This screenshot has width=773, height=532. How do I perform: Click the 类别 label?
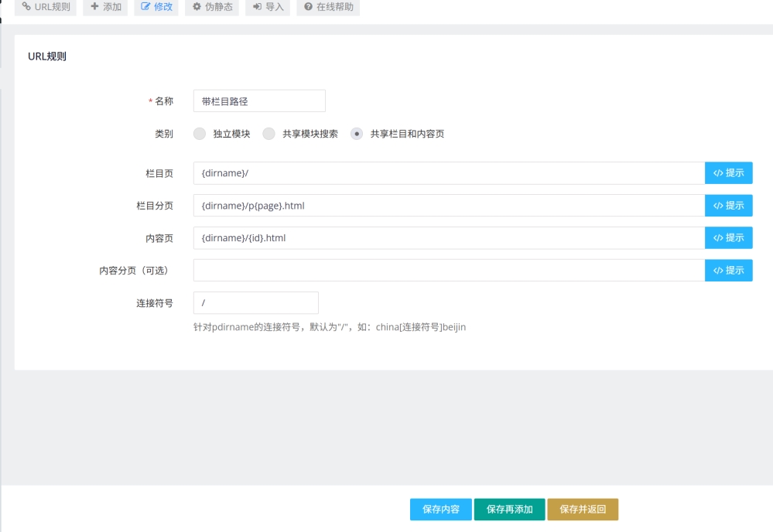(x=164, y=134)
